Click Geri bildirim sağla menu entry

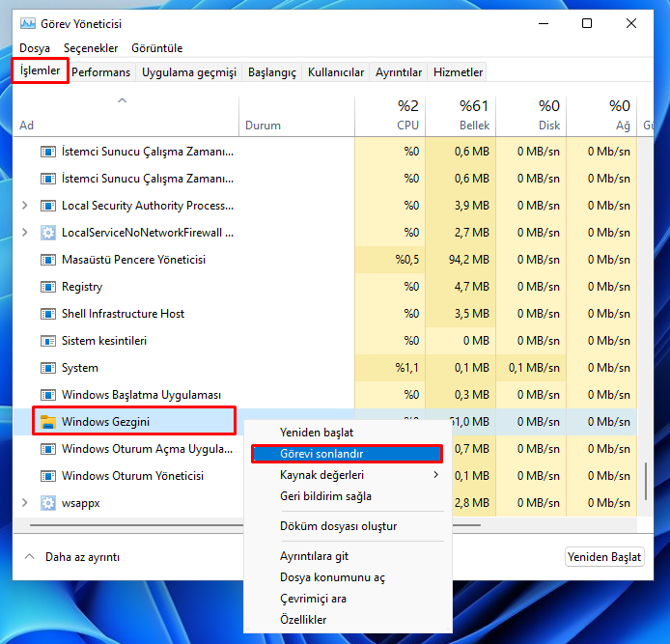pyautogui.click(x=348, y=496)
